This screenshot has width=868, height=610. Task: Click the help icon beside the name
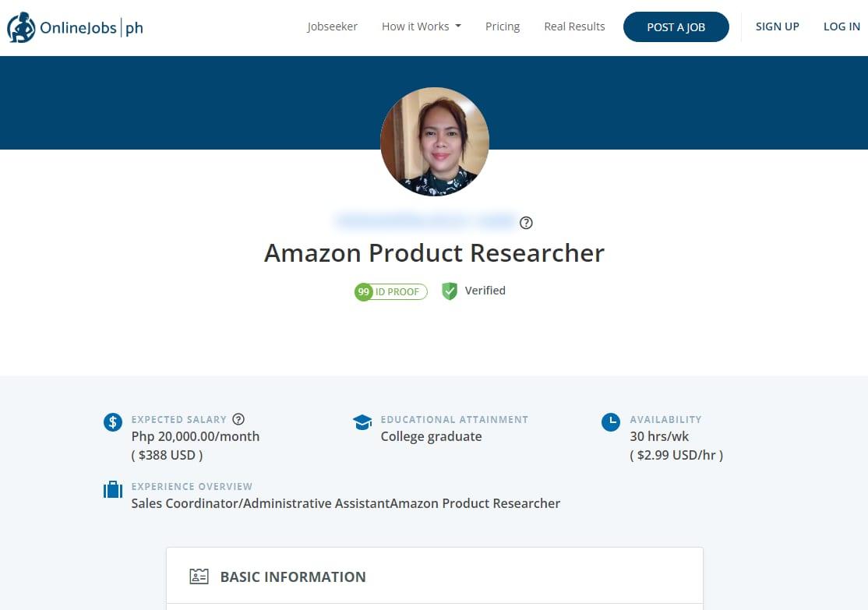coord(526,223)
